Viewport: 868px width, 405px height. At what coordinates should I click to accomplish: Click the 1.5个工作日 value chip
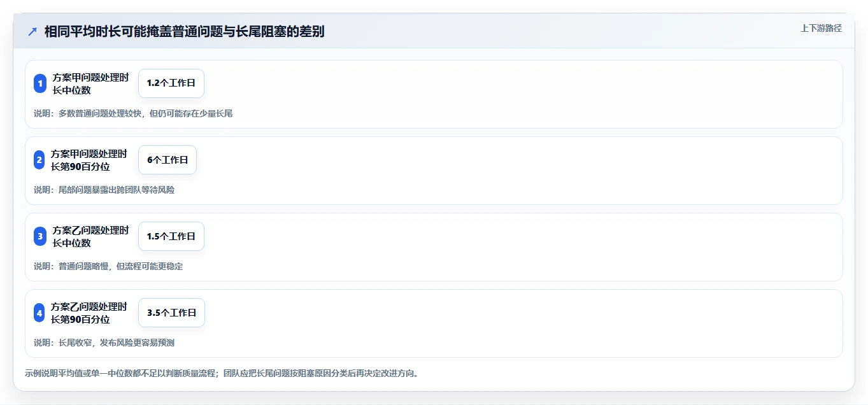coord(171,236)
